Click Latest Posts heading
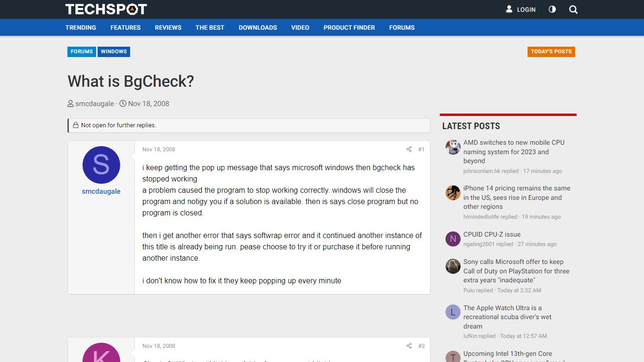 click(x=471, y=126)
